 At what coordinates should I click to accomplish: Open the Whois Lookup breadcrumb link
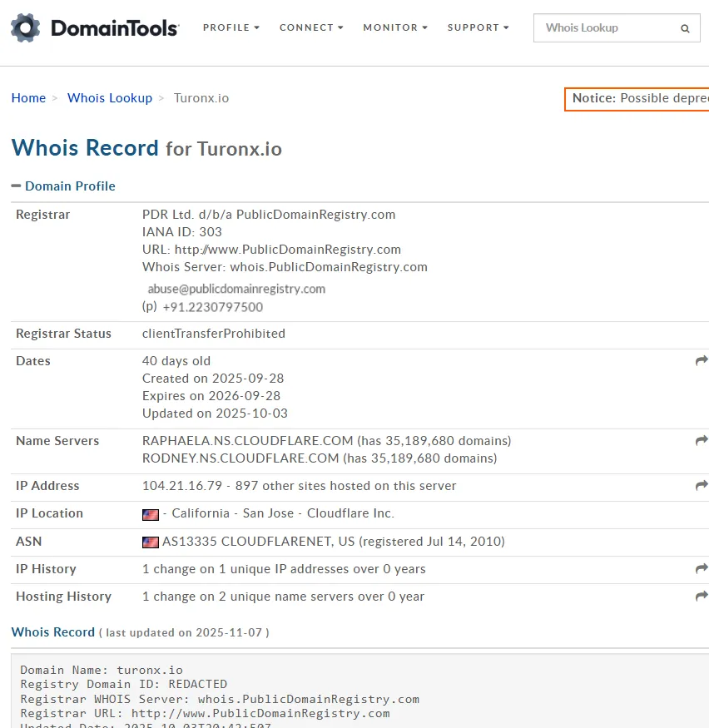tap(110, 98)
